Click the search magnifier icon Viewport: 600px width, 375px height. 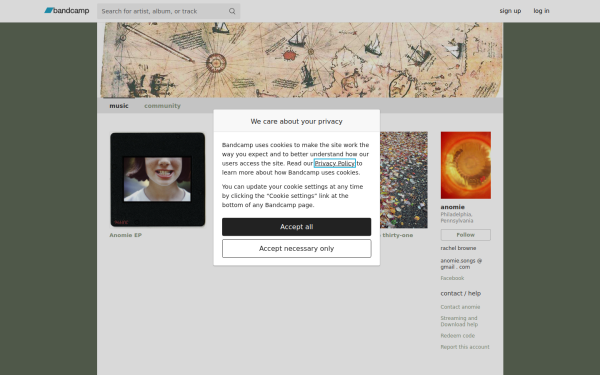(x=232, y=11)
